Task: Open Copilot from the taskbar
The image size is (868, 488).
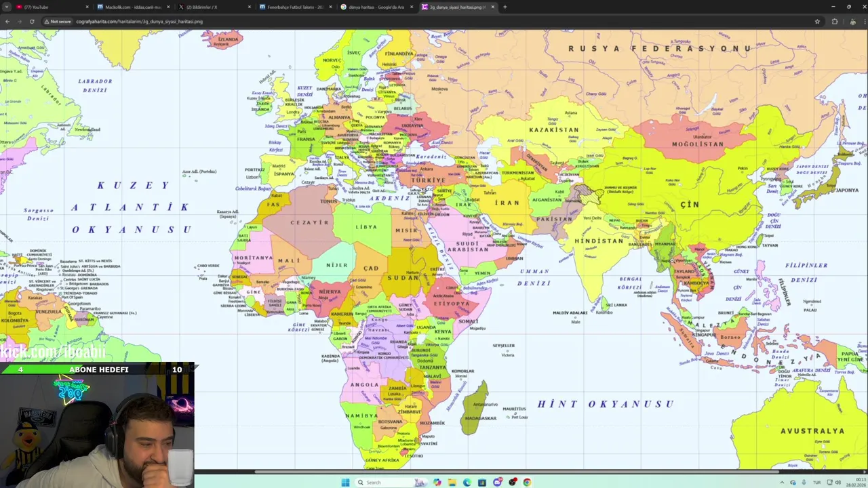Action: [x=437, y=483]
